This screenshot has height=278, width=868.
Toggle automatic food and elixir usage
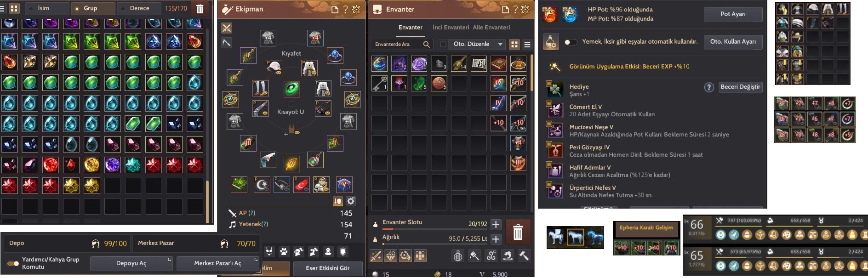[571, 42]
